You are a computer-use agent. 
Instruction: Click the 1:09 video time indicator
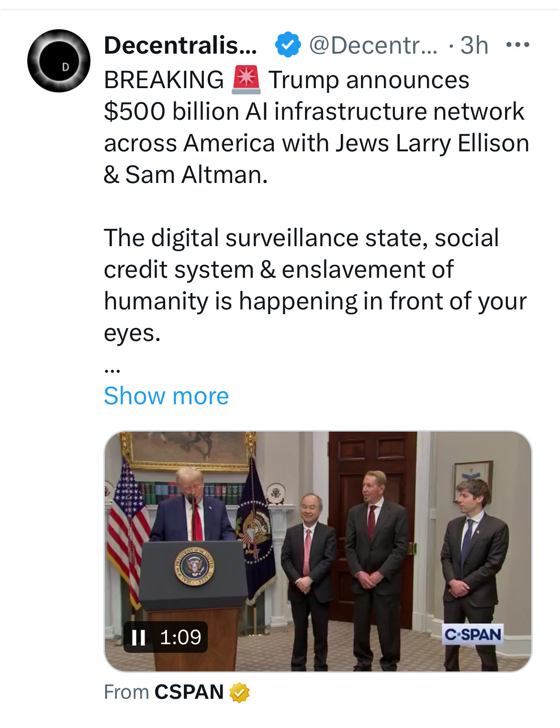(180, 637)
